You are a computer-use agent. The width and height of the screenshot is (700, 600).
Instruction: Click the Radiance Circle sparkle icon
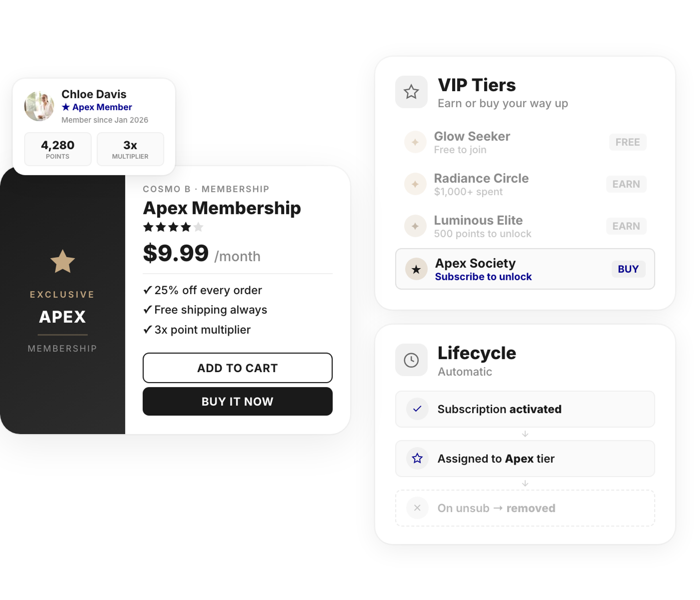coord(415,184)
